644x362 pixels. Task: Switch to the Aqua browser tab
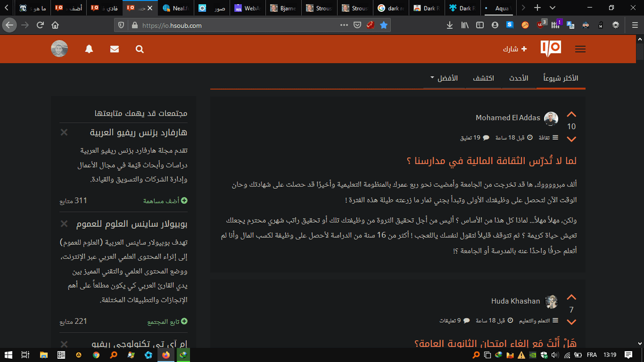(x=498, y=9)
